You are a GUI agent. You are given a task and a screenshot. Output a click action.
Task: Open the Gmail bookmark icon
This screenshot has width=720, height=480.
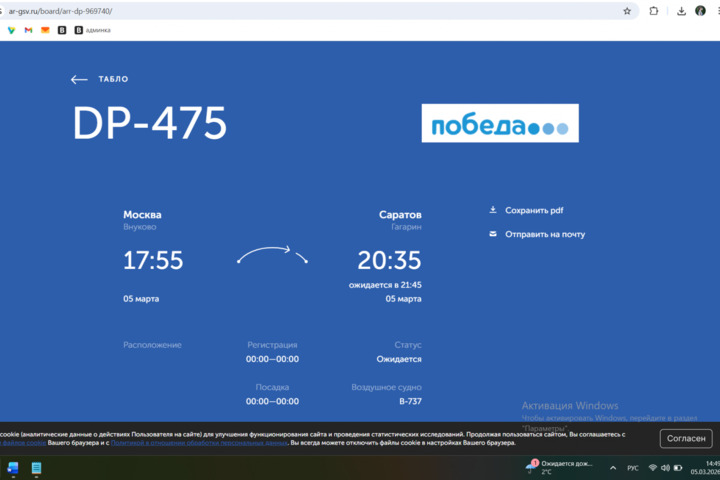tap(28, 30)
